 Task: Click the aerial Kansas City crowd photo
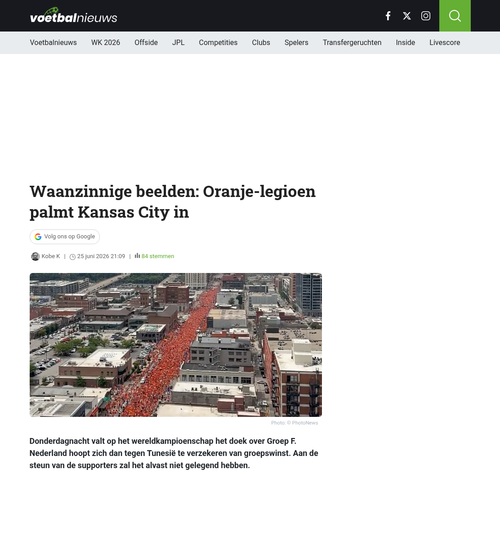pos(176,345)
